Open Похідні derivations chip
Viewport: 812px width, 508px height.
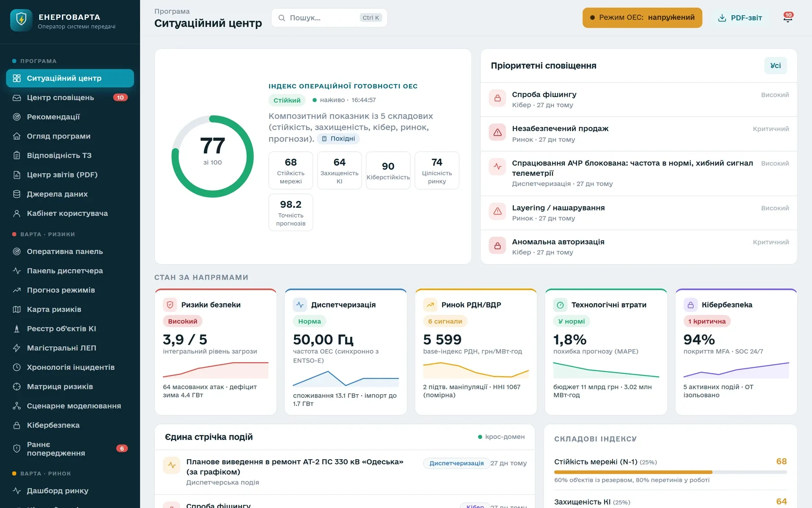(338, 139)
